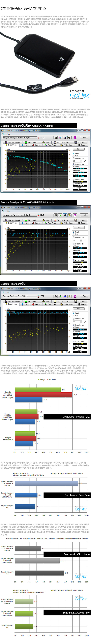This screenshot has height=644, width=91.
Task: Click Benchmark tab in FreeAgent Go window
Action: [11, 304]
